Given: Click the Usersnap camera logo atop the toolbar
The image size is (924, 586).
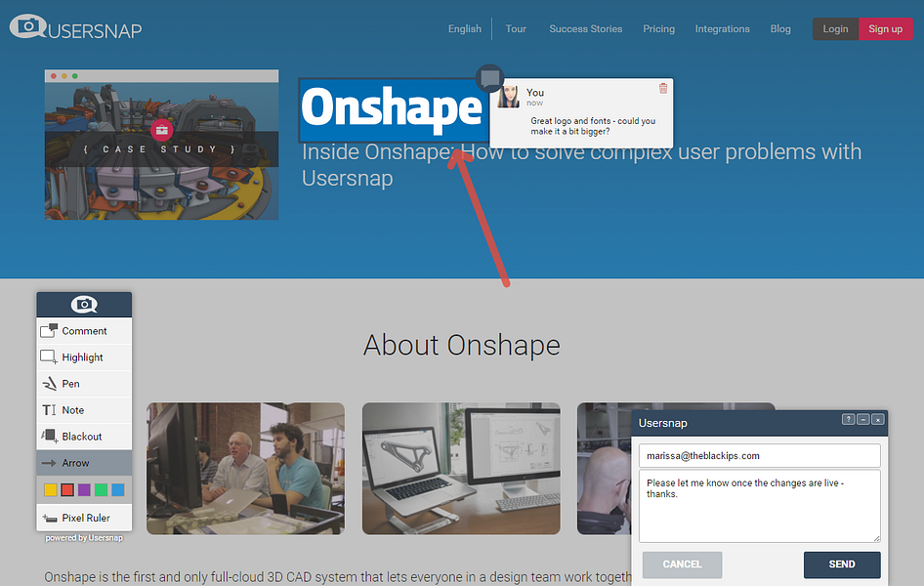Looking at the screenshot, I should (x=84, y=304).
